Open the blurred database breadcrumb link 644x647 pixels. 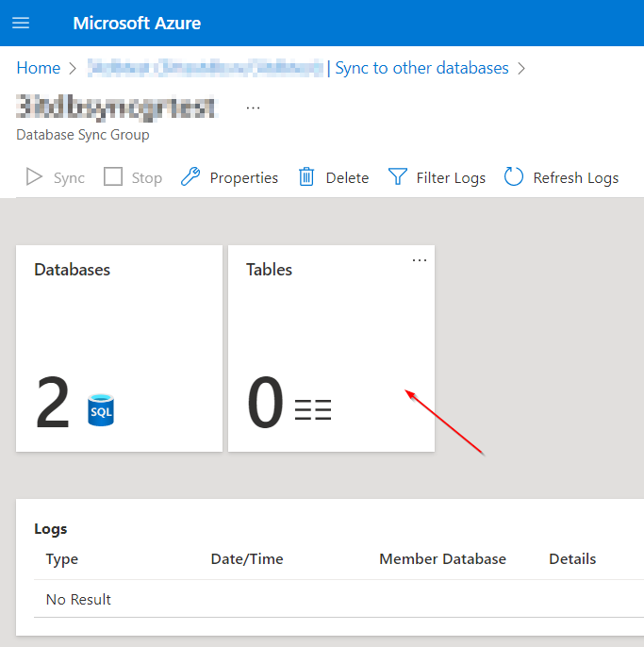205,68
